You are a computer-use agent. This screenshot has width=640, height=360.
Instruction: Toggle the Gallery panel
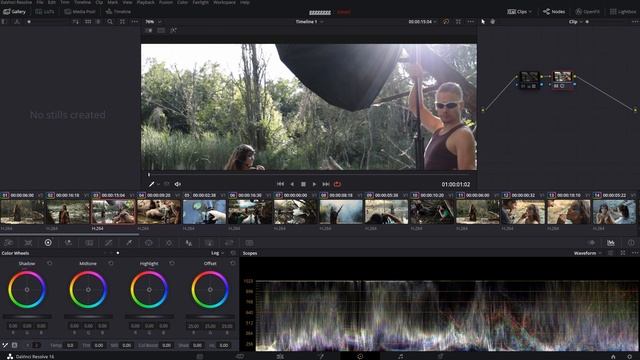pos(15,12)
